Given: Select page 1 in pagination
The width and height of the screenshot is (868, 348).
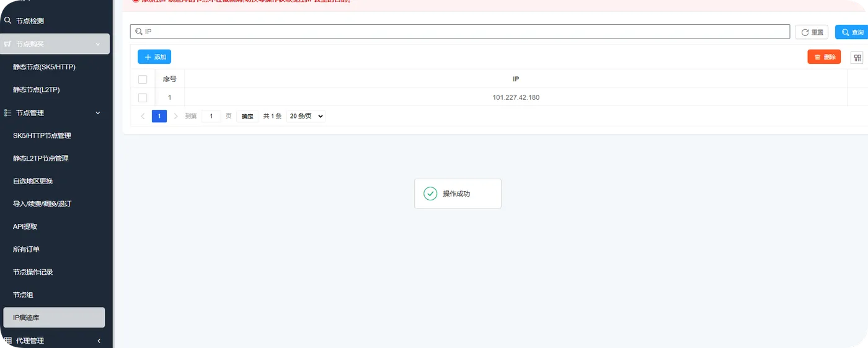Looking at the screenshot, I should [159, 116].
